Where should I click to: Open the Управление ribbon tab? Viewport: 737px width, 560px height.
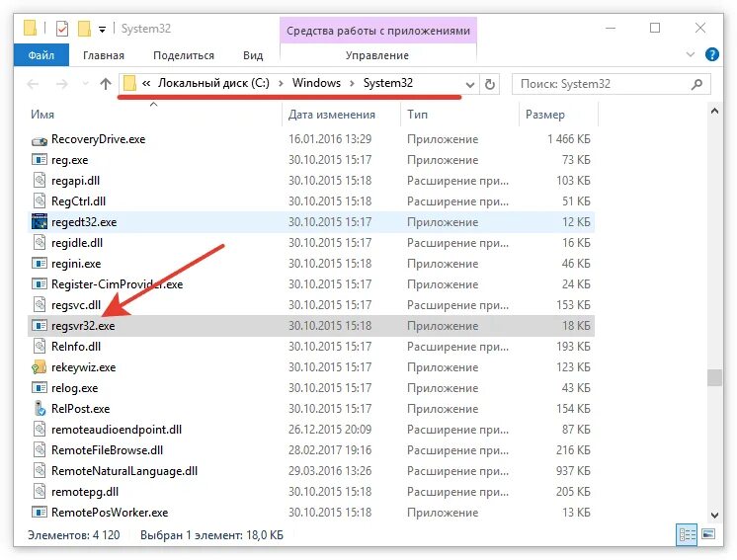(377, 55)
